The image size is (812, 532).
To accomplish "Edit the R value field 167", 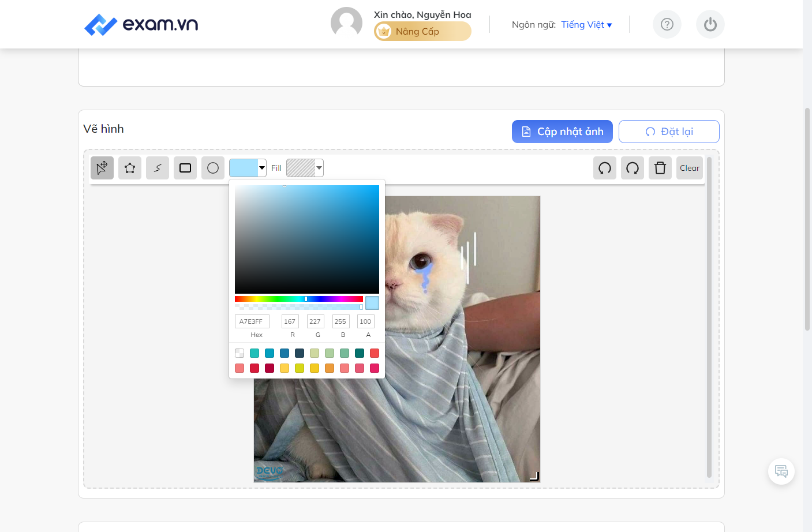I will [x=290, y=321].
